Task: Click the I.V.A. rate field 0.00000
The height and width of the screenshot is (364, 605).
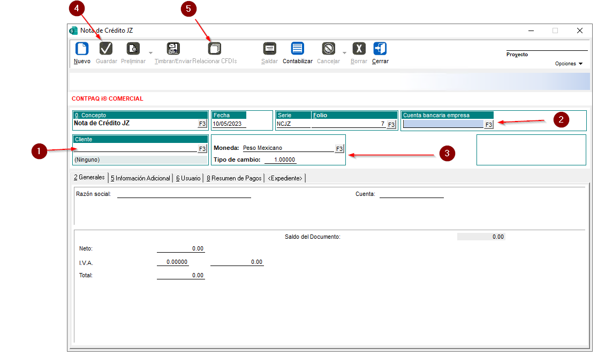Action: point(173,262)
